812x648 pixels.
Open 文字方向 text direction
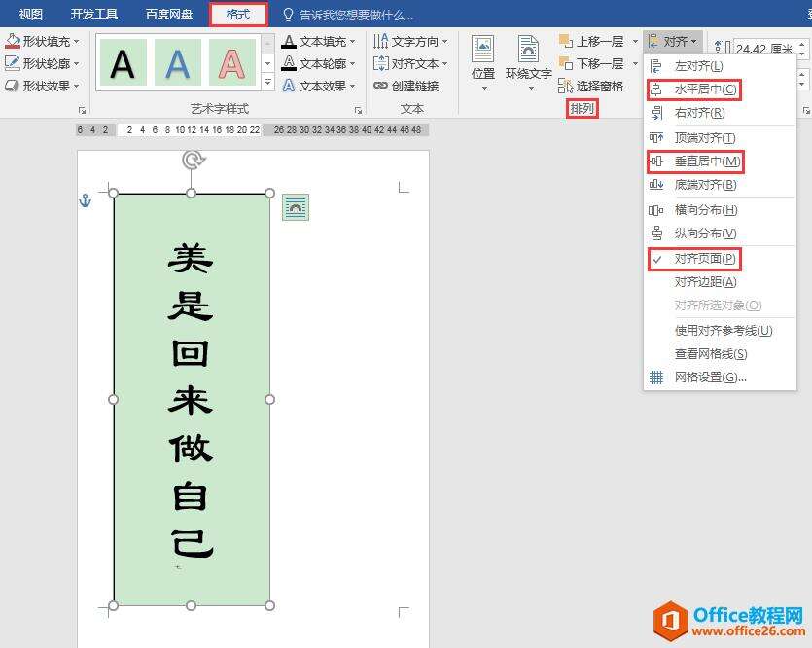(410, 41)
